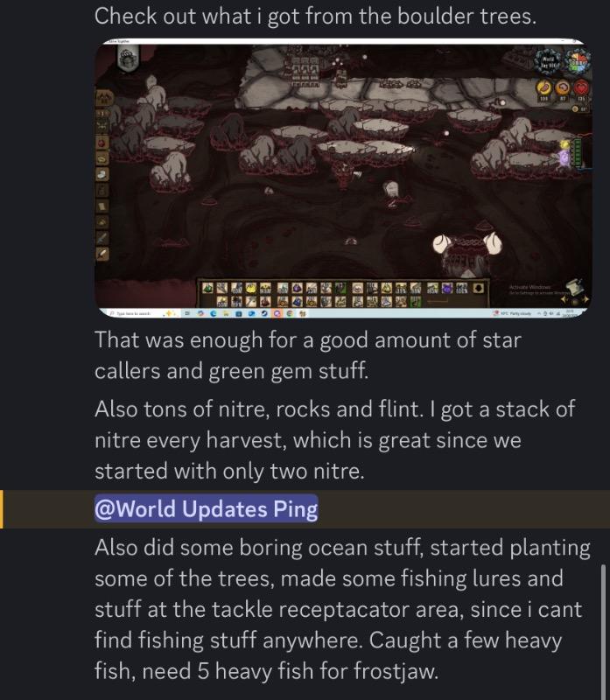Viewport: 610px width, 700px height.
Task: Click the Steam icon in Windows taskbar
Action: pyautogui.click(x=264, y=313)
